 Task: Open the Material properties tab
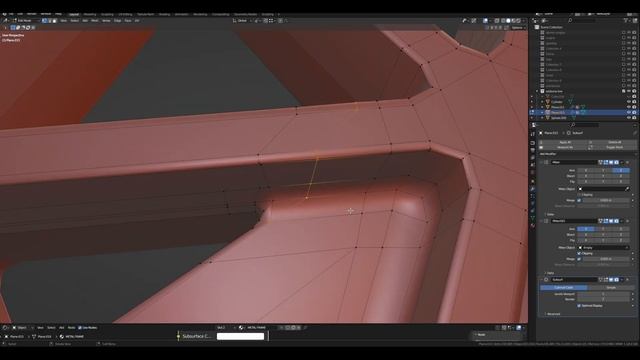click(533, 225)
